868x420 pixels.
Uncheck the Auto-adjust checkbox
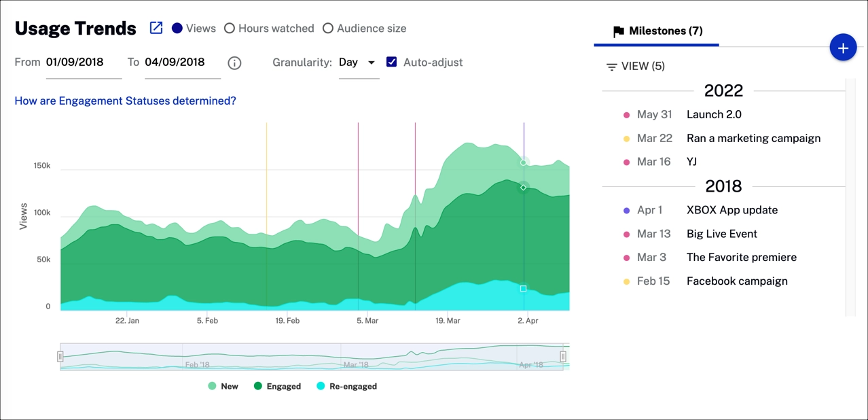click(391, 62)
